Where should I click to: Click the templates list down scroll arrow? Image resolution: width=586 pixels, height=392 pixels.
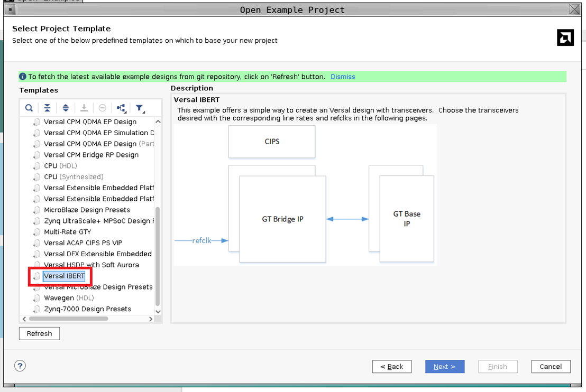[x=158, y=312]
